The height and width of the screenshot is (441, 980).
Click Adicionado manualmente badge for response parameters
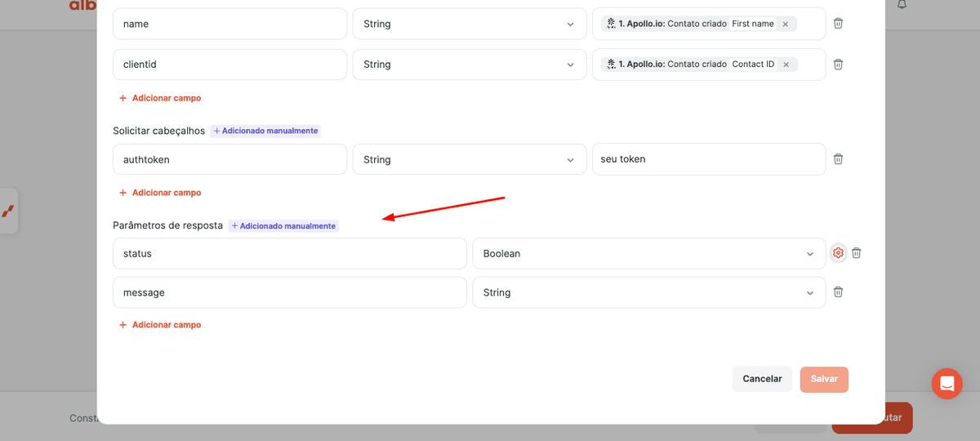(x=283, y=225)
